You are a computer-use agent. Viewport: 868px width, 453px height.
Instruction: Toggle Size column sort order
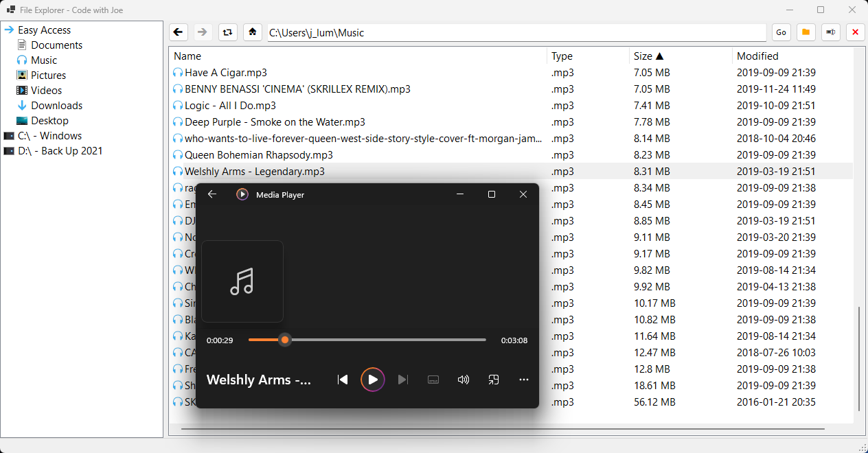point(650,56)
